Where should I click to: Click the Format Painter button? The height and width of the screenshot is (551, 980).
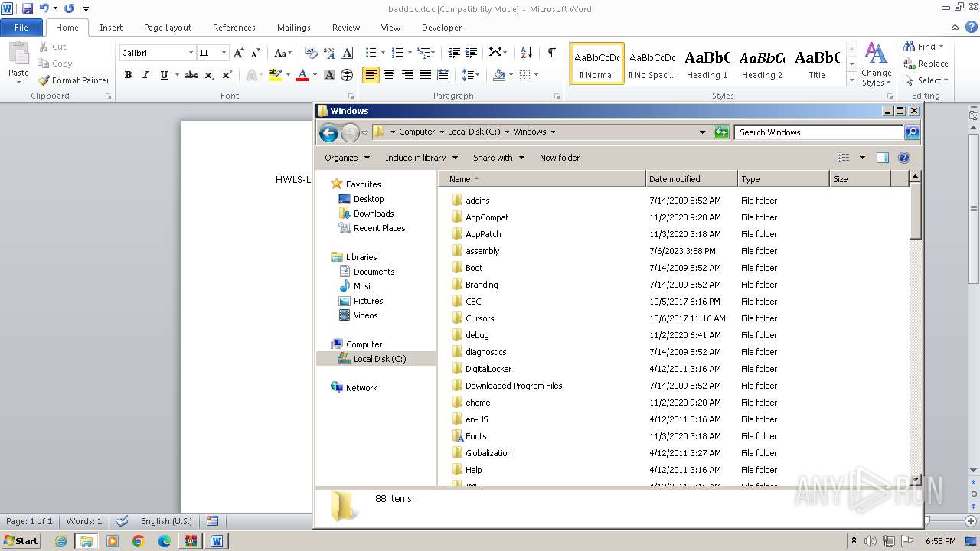click(74, 80)
